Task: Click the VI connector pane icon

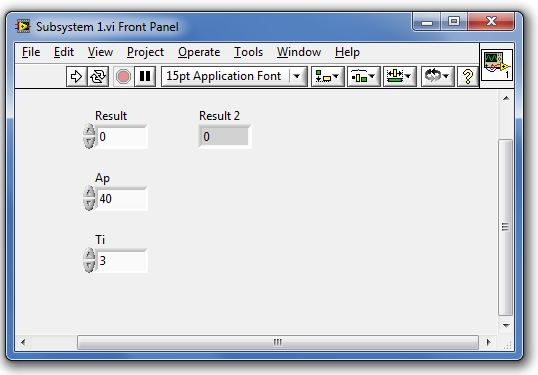Action: 497,65
